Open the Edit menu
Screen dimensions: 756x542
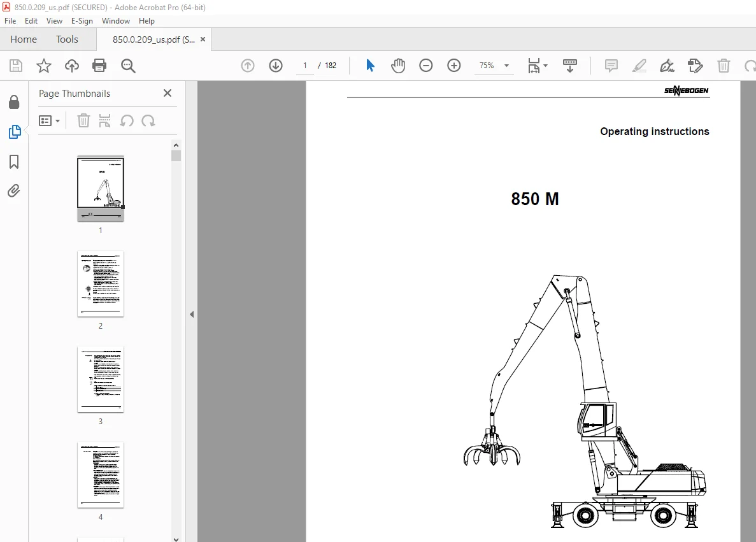point(31,21)
